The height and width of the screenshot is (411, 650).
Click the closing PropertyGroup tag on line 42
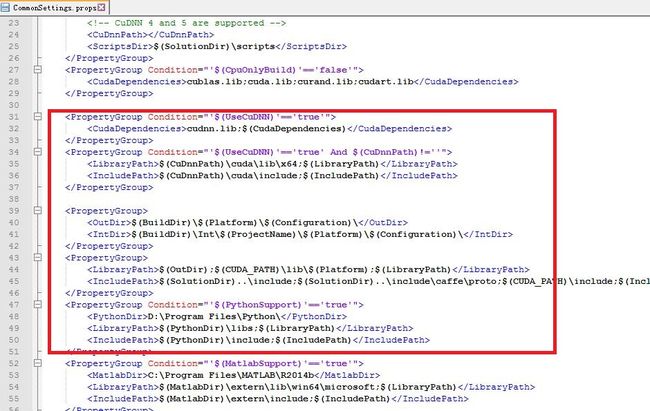(x=109, y=246)
